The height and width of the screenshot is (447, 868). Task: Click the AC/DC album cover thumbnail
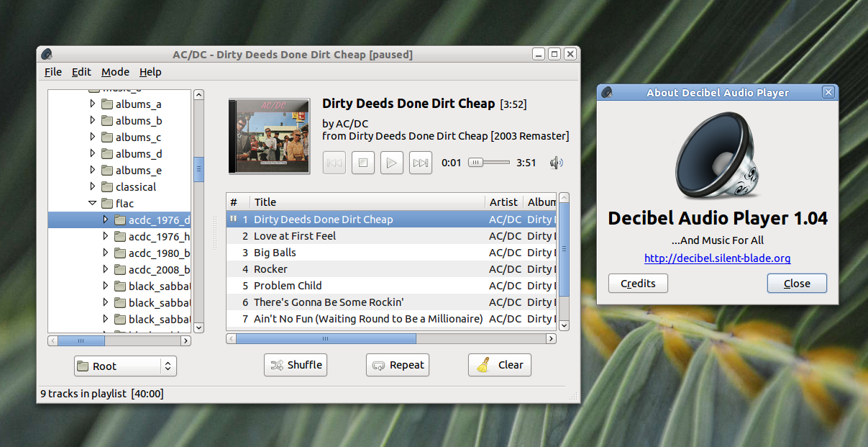click(269, 136)
